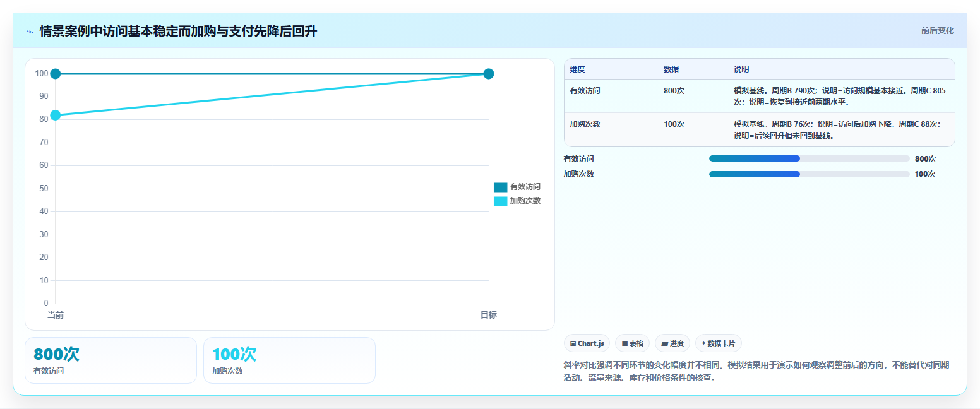Select the 加购次数 data point at 当前
980x409 pixels.
(56, 115)
